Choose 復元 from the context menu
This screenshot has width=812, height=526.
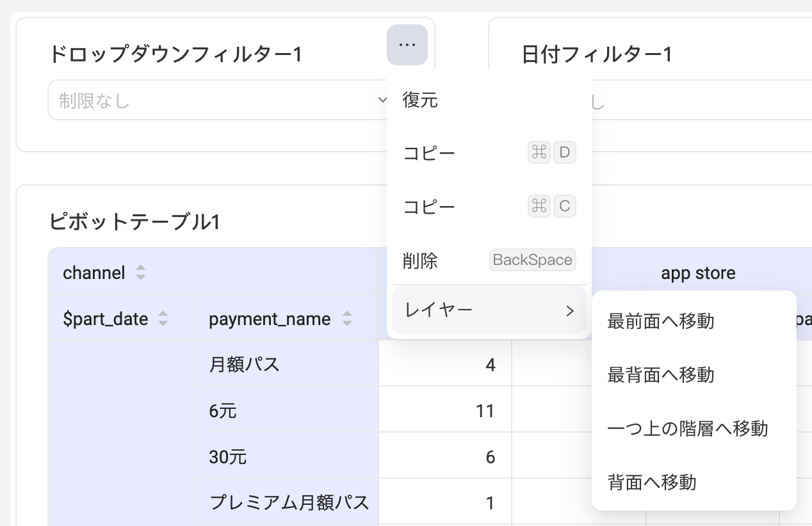(489, 100)
